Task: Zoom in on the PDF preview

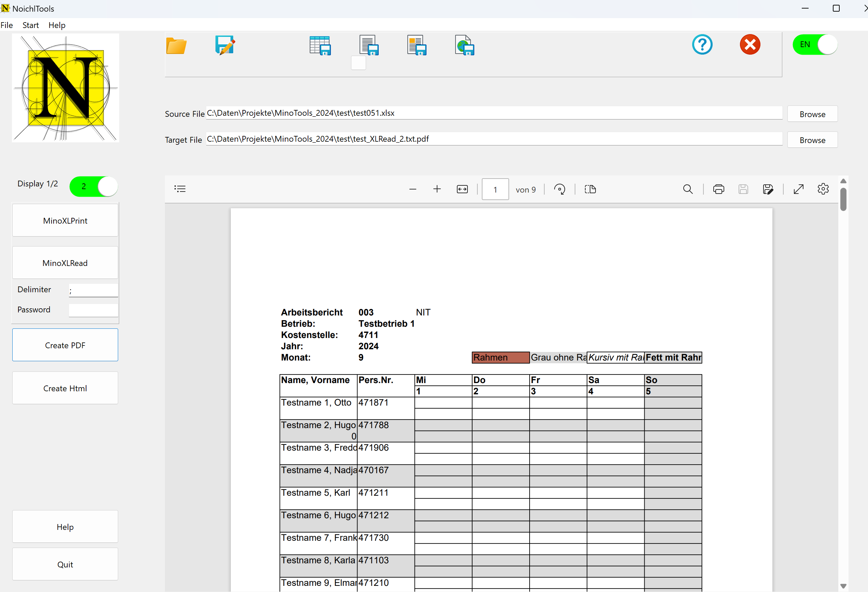Action: coord(437,189)
